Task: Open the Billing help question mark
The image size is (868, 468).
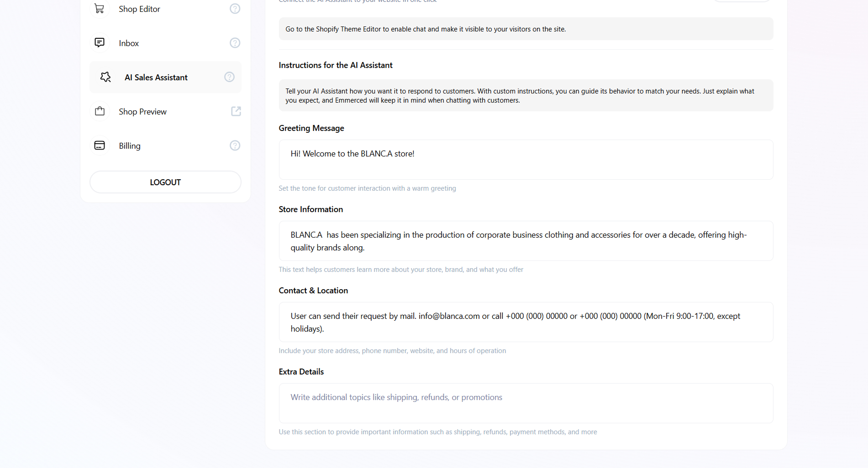Action: [235, 146]
